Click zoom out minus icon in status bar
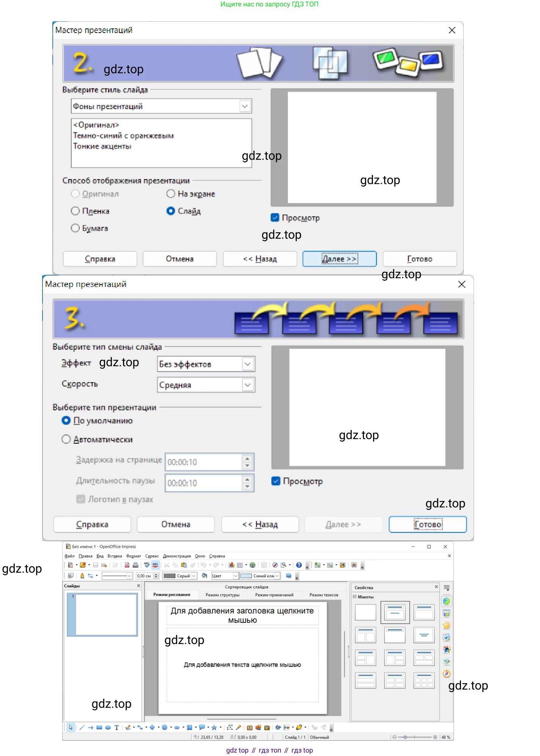The width and height of the screenshot is (540, 756). (395, 737)
